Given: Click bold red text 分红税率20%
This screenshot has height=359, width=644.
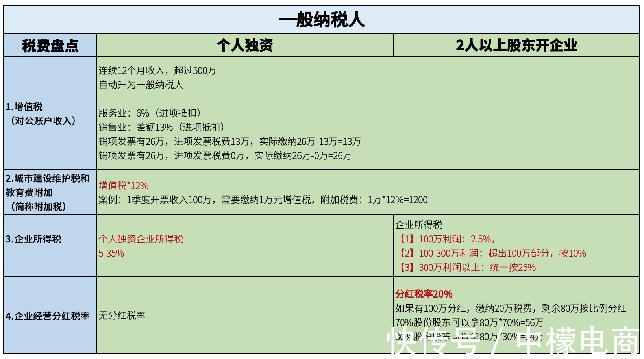Looking at the screenshot, I should (424, 294).
